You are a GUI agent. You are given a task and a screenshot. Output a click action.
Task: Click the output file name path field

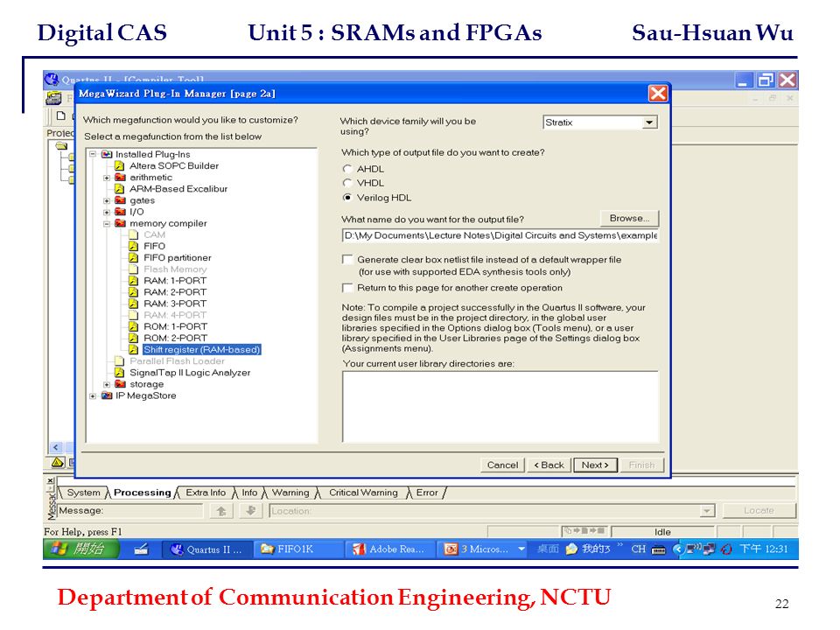(500, 235)
